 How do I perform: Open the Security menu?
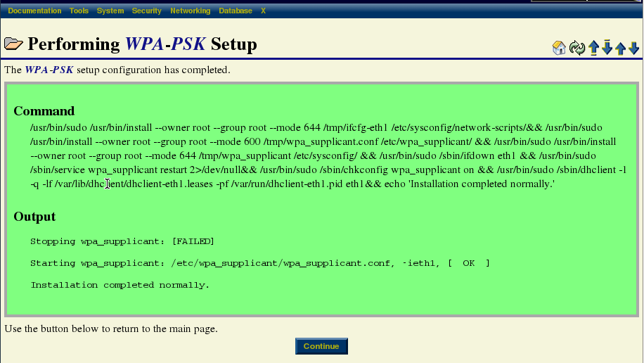point(147,11)
